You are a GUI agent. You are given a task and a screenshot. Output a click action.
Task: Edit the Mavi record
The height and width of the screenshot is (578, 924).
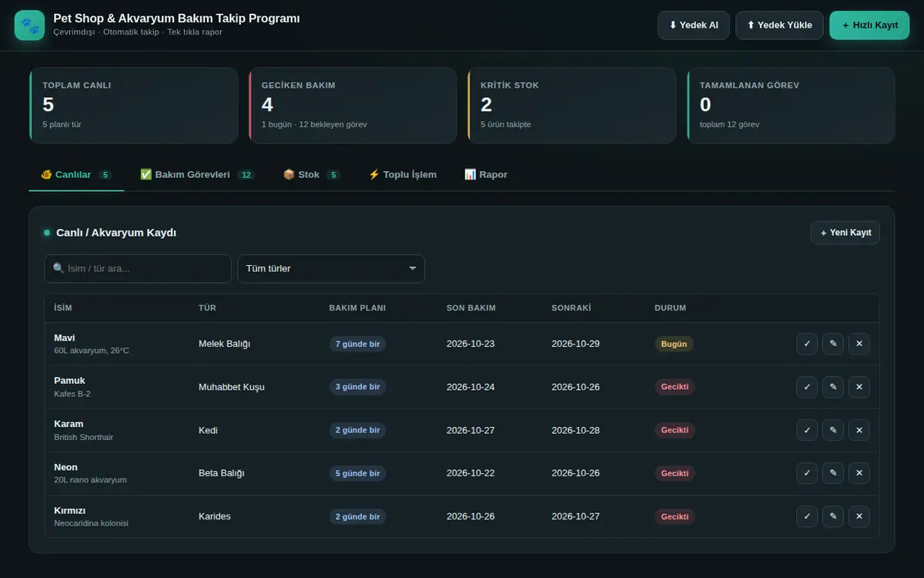[x=833, y=344]
